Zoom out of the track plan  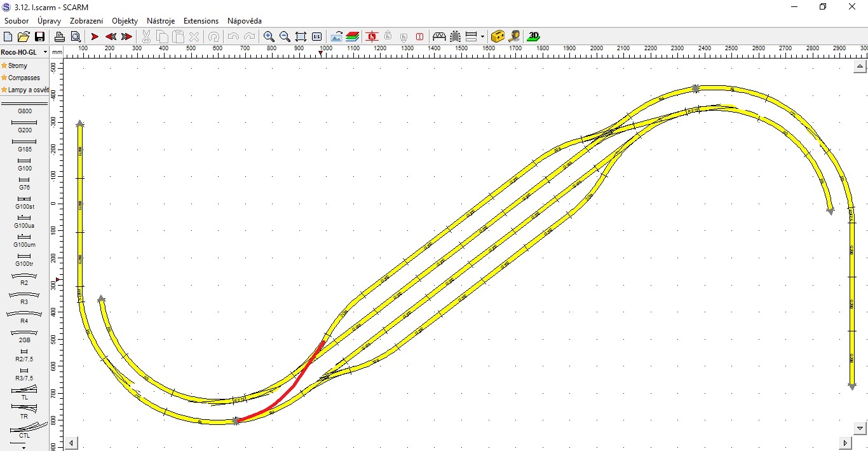(x=285, y=37)
